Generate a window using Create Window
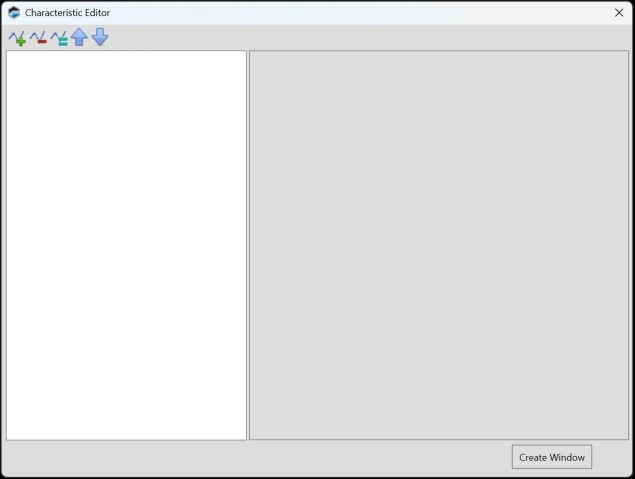 pos(551,457)
